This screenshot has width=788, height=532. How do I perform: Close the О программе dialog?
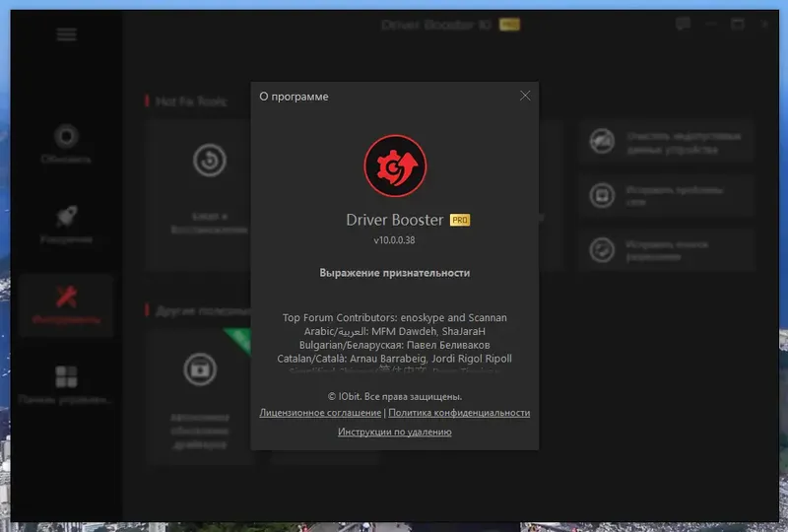(x=525, y=96)
